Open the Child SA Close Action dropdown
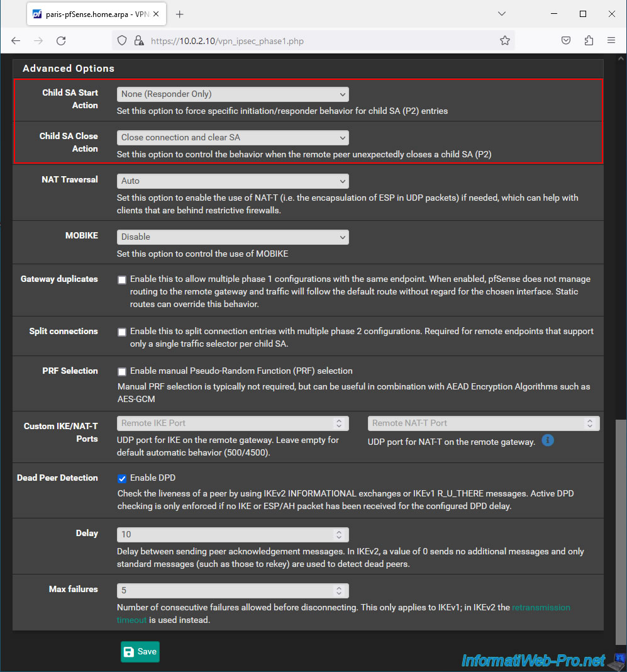The width and height of the screenshot is (627, 672). point(233,138)
